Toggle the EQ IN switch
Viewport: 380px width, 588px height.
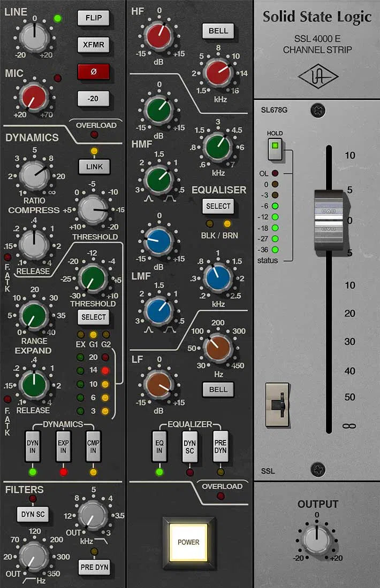(159, 447)
